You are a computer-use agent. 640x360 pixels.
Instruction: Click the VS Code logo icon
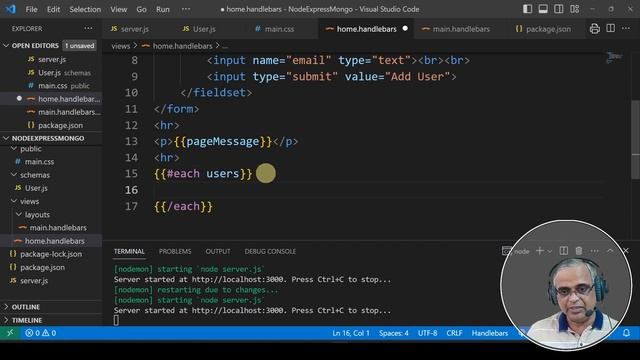tap(11, 9)
